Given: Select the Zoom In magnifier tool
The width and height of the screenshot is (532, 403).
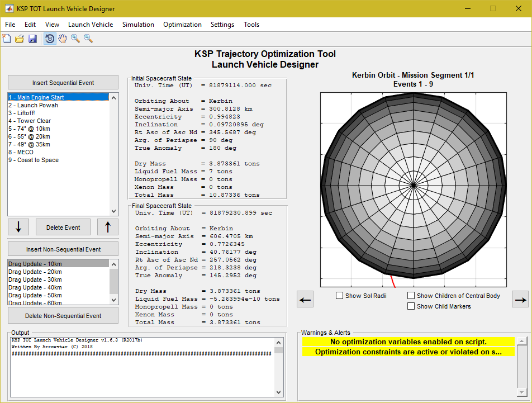Looking at the screenshot, I should (x=75, y=39).
